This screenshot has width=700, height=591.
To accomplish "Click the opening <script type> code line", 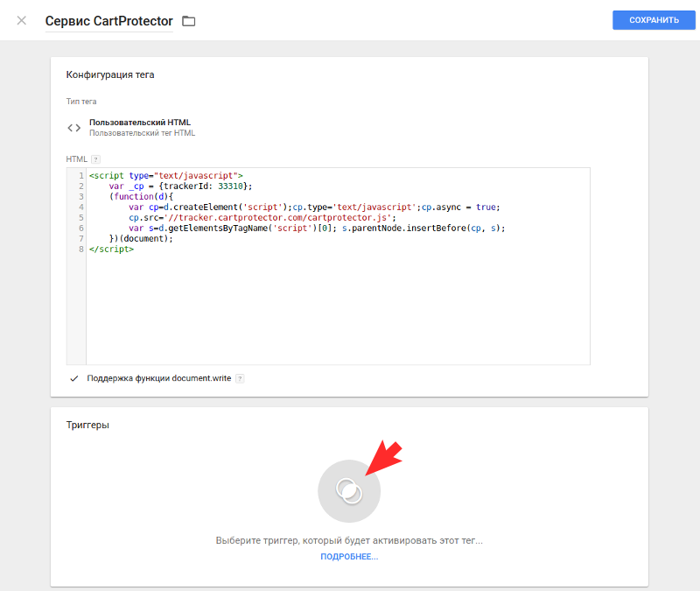I will (165, 176).
